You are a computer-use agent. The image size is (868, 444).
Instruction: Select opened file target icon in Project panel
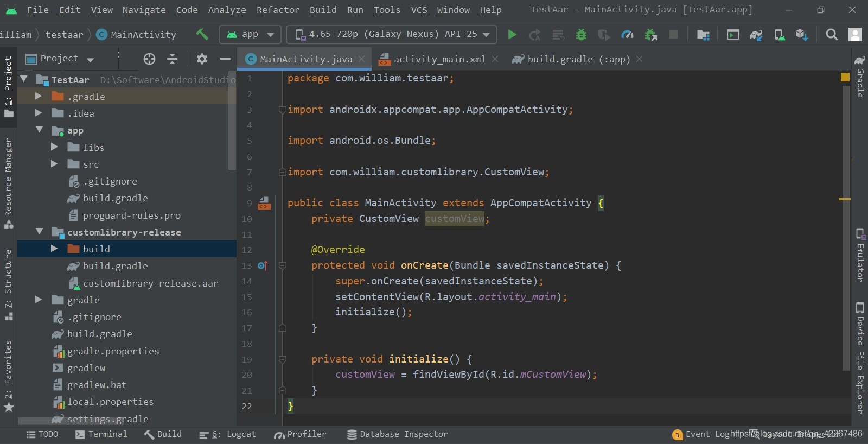point(149,59)
